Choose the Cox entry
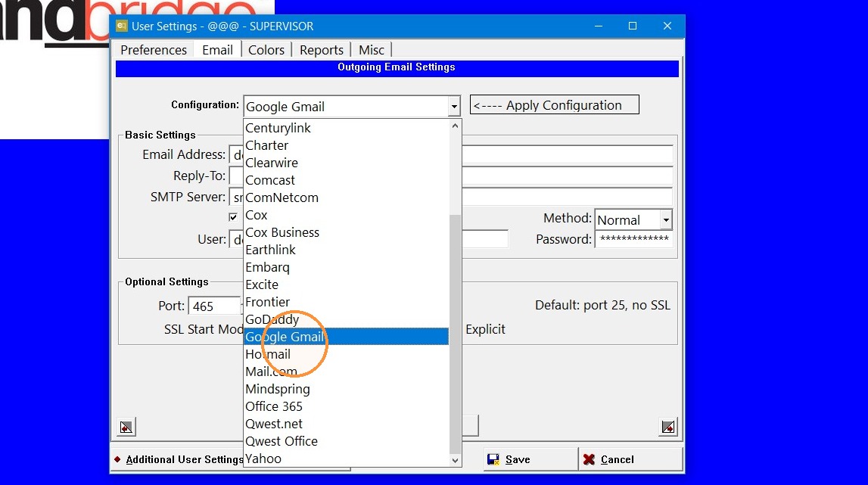The height and width of the screenshot is (485, 868). pyautogui.click(x=347, y=215)
